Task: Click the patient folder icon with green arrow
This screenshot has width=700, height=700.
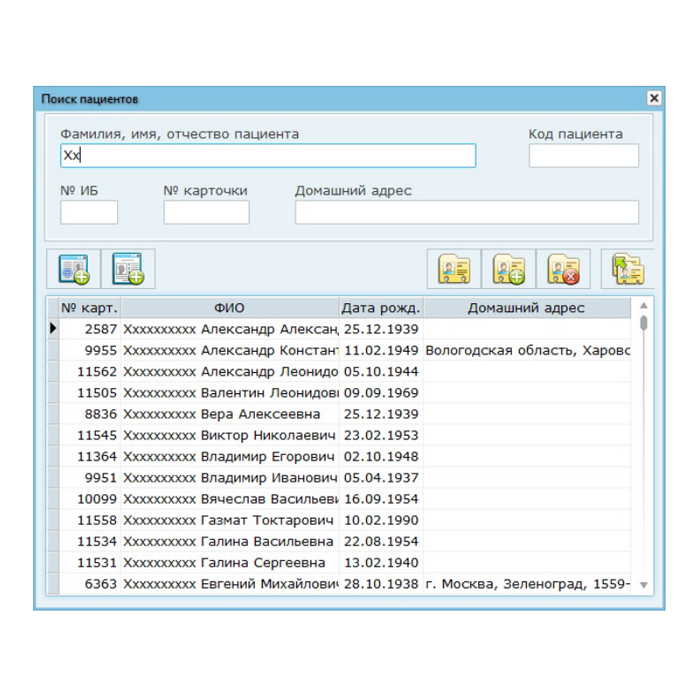Action: click(628, 269)
